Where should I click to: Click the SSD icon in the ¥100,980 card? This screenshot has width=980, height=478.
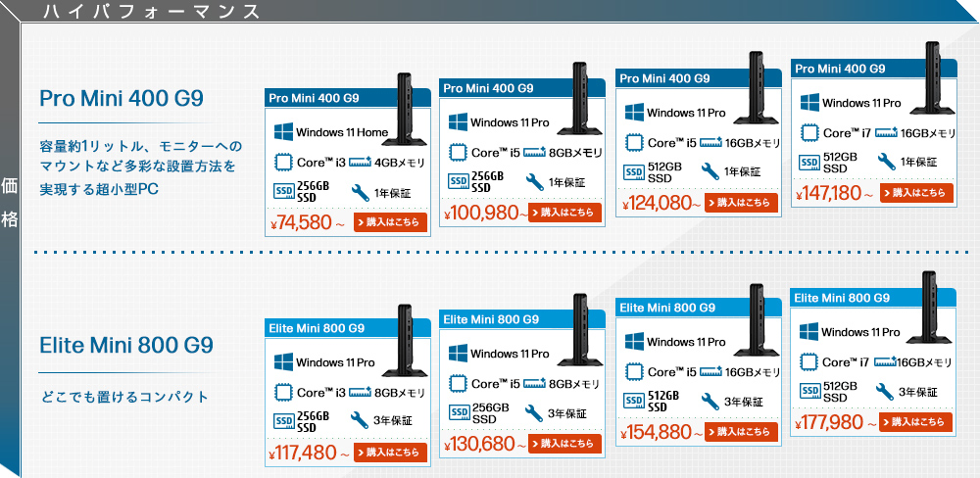pyautogui.click(x=459, y=182)
